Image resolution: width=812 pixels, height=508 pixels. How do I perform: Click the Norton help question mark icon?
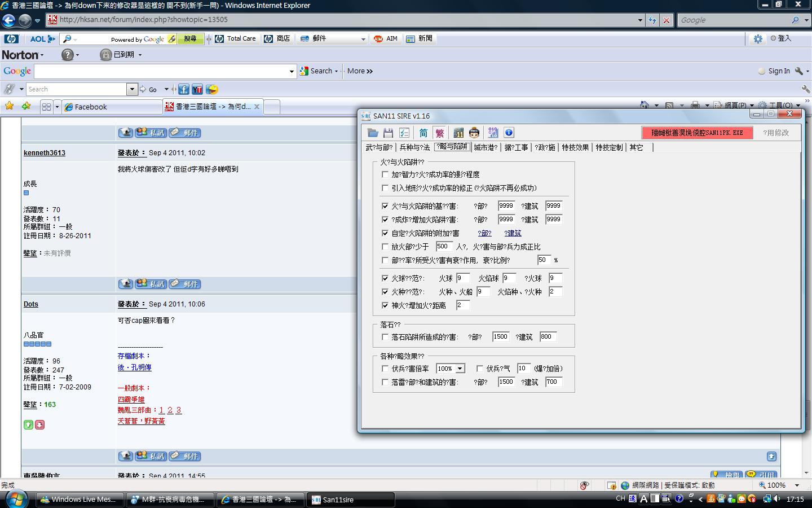[67, 55]
